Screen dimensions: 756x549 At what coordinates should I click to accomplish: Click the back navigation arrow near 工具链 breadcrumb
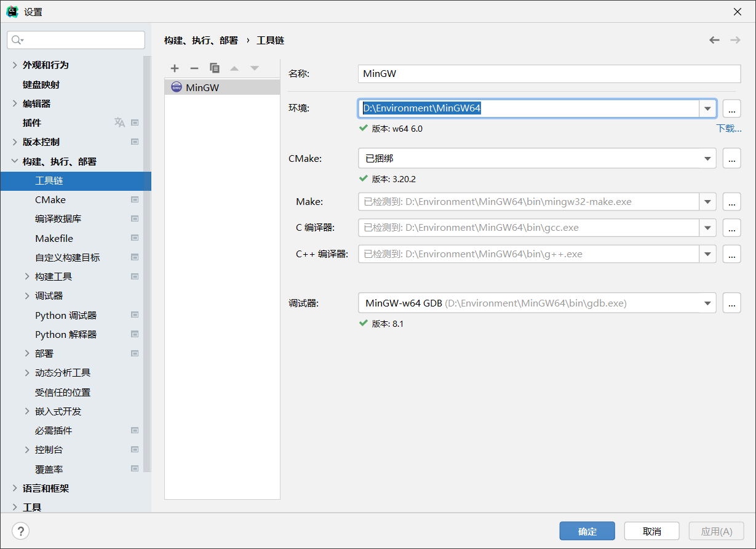coord(714,39)
